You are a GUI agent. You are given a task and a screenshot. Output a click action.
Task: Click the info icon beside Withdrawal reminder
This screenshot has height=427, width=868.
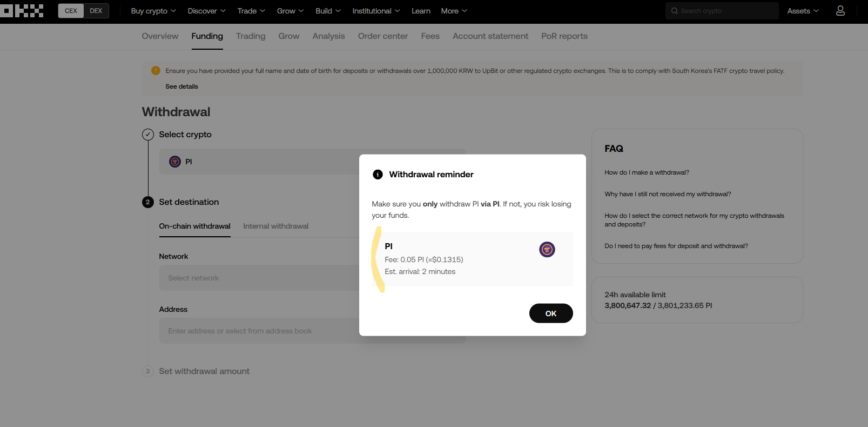click(378, 175)
